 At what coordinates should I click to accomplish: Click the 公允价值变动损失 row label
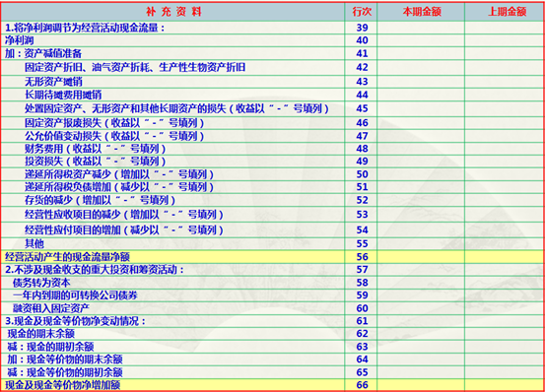[114, 136]
